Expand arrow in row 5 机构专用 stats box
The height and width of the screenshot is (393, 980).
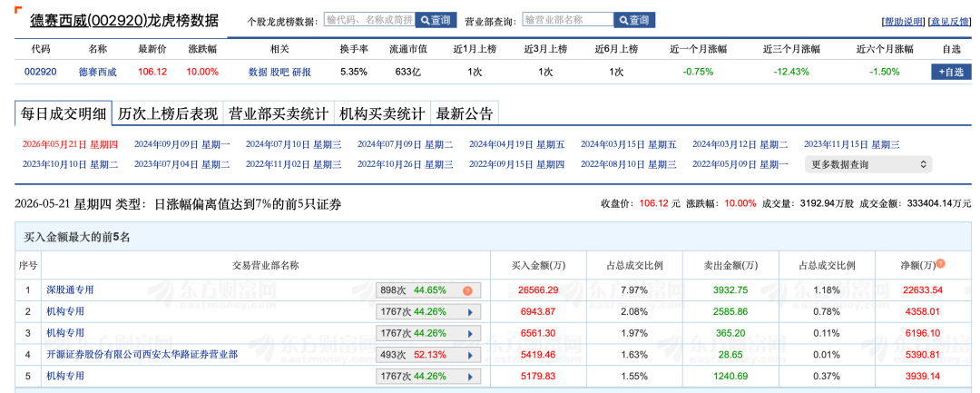click(470, 377)
